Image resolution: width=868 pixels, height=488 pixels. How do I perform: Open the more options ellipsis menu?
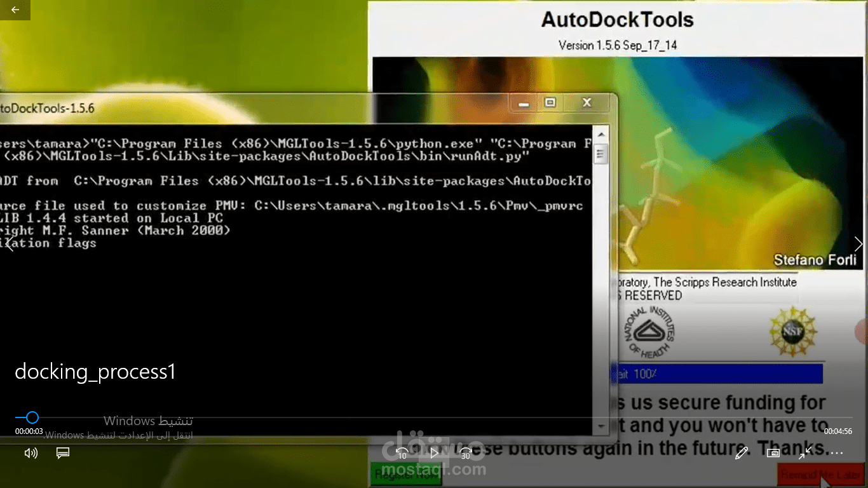click(x=836, y=453)
